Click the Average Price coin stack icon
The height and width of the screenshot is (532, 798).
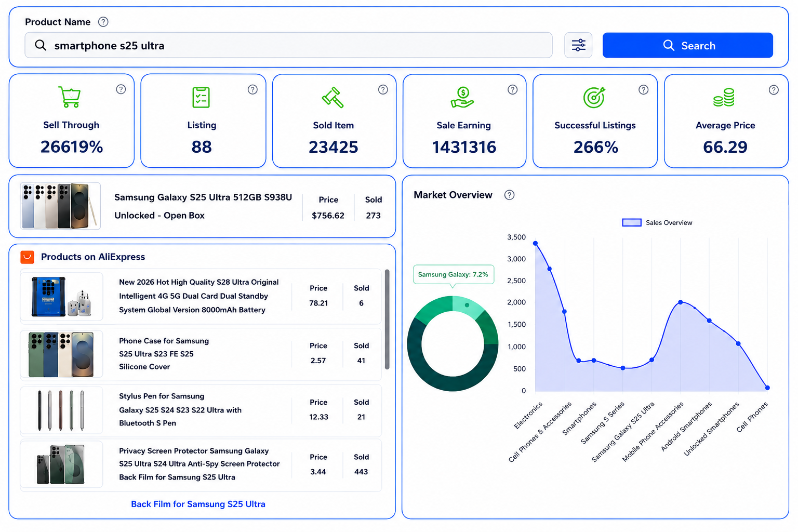[x=724, y=97]
